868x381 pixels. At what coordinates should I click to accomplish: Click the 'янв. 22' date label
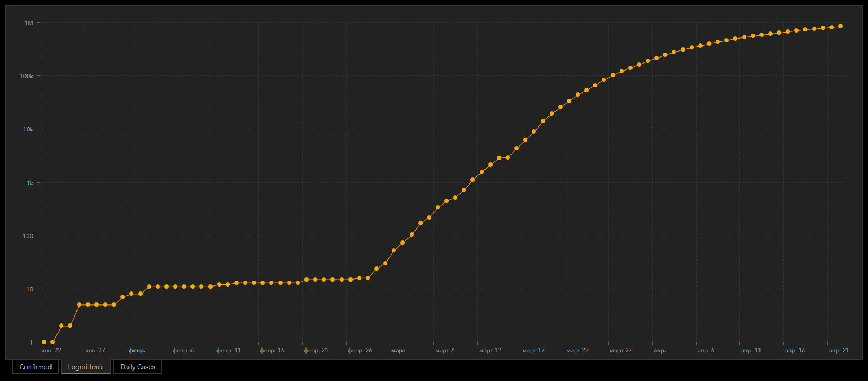click(51, 351)
